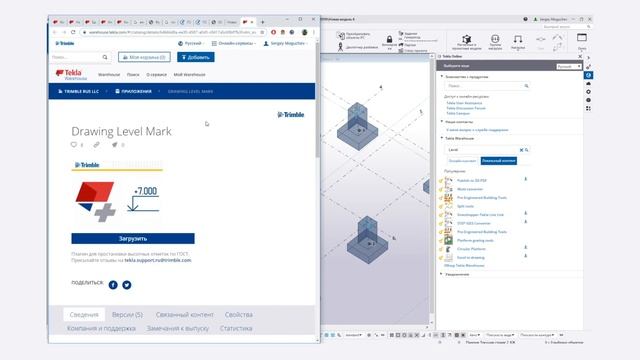Viewport: 640px width, 360px height.
Task: Click the red Opera extension icon in browser toolbar
Action: [x=273, y=32]
